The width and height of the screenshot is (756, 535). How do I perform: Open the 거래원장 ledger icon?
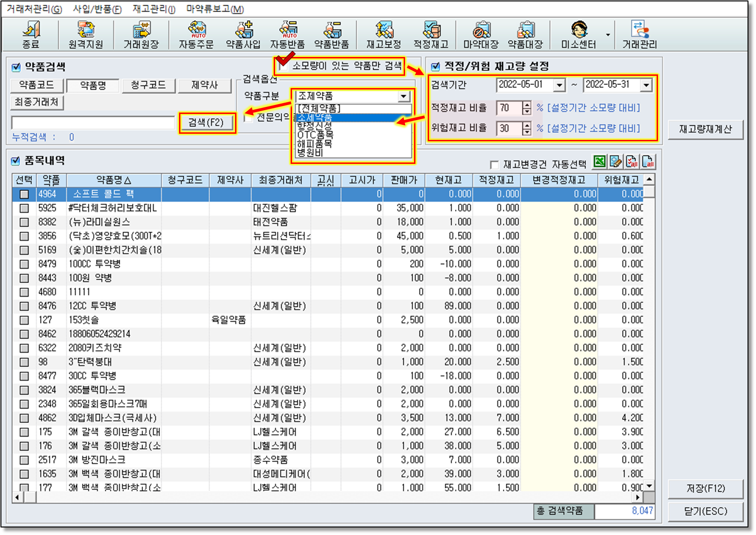(x=141, y=35)
